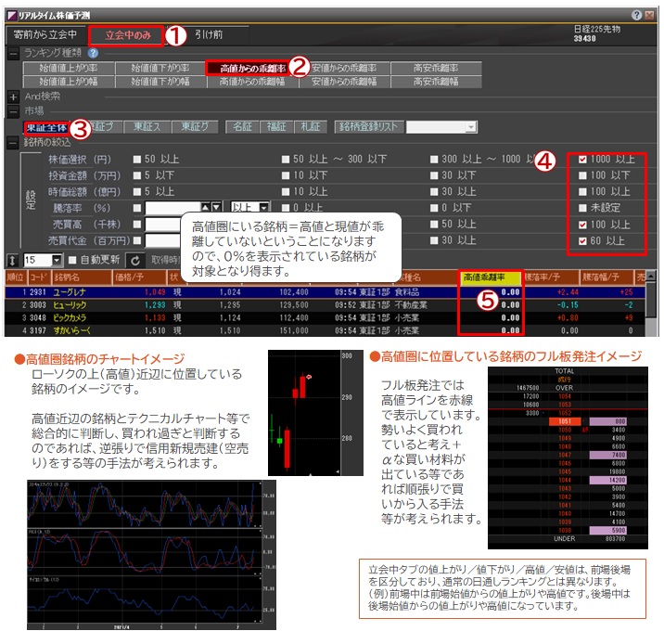Click the up-down arrow panel toggle icon

pyautogui.click(x=13, y=260)
